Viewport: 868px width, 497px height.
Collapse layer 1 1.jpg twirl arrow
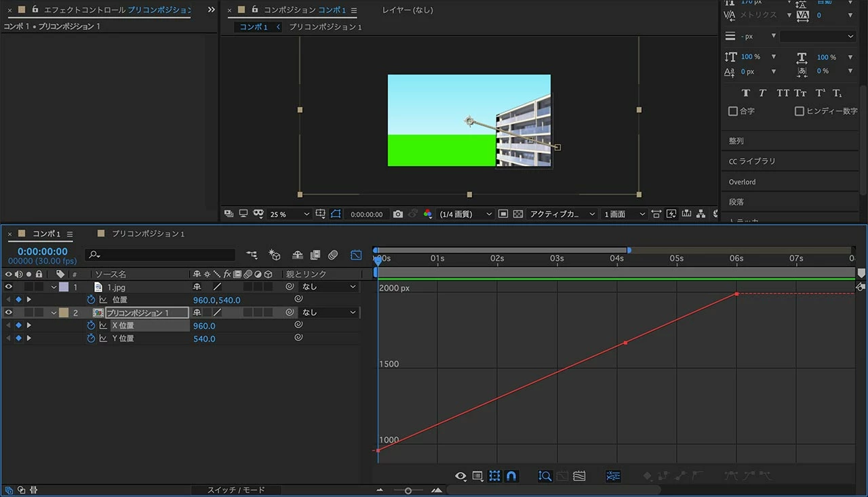[54, 287]
